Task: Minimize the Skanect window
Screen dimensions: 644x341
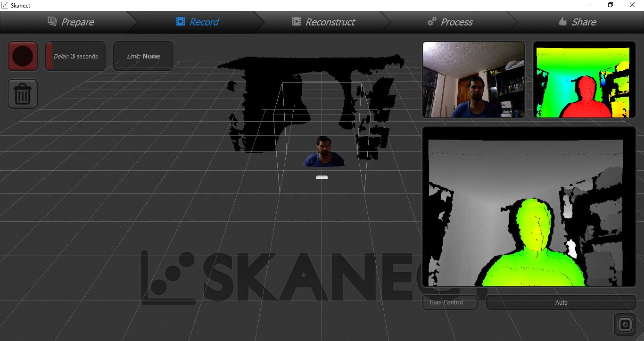Action: point(589,5)
